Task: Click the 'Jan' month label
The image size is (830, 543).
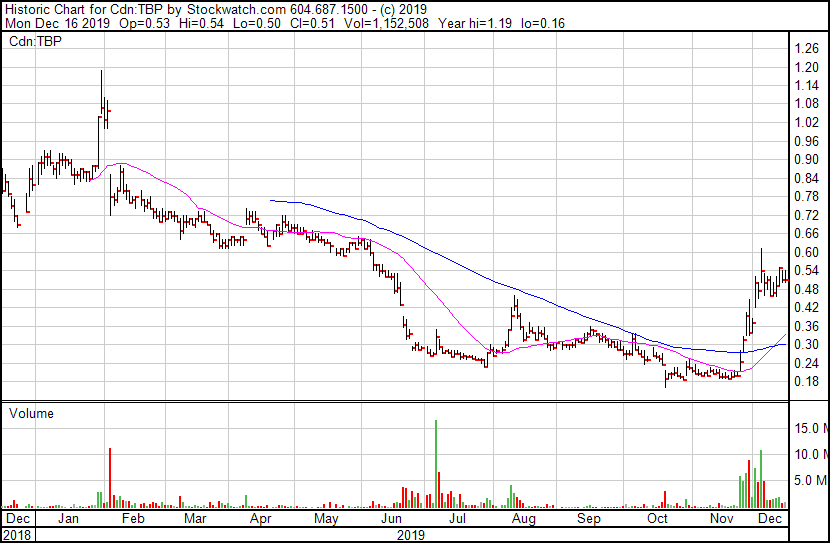Action: [x=68, y=518]
